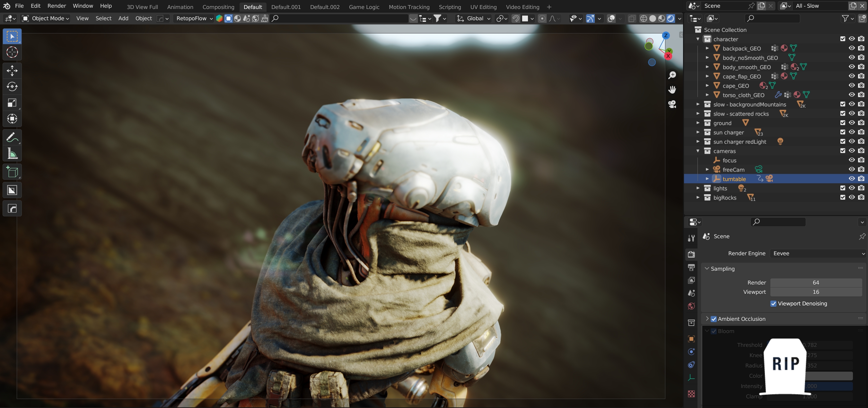Uncheck Ambient Occlusion checkbox

[x=713, y=319]
